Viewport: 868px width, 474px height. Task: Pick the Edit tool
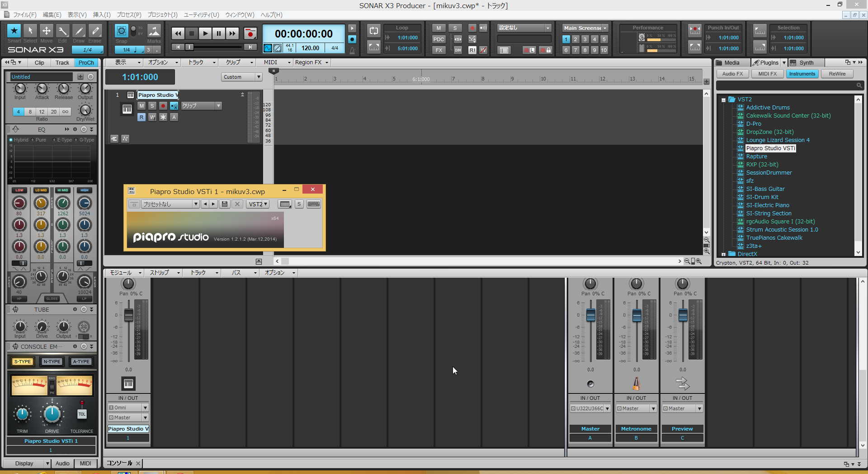62,31
